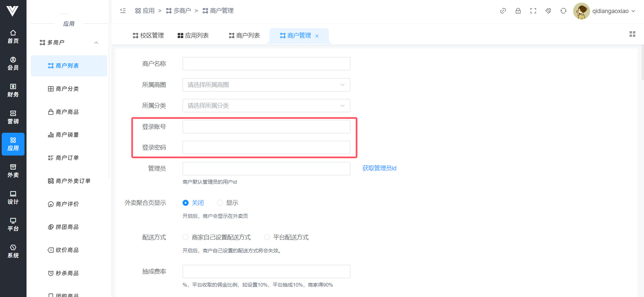Toggle fullscreen mode icon
This screenshot has width=644, height=297.
[533, 11]
